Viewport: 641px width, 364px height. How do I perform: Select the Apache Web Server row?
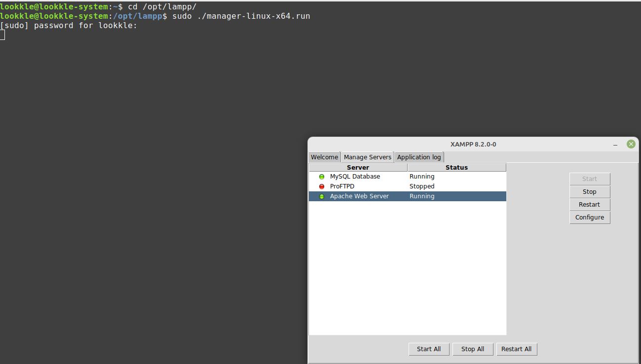click(408, 196)
